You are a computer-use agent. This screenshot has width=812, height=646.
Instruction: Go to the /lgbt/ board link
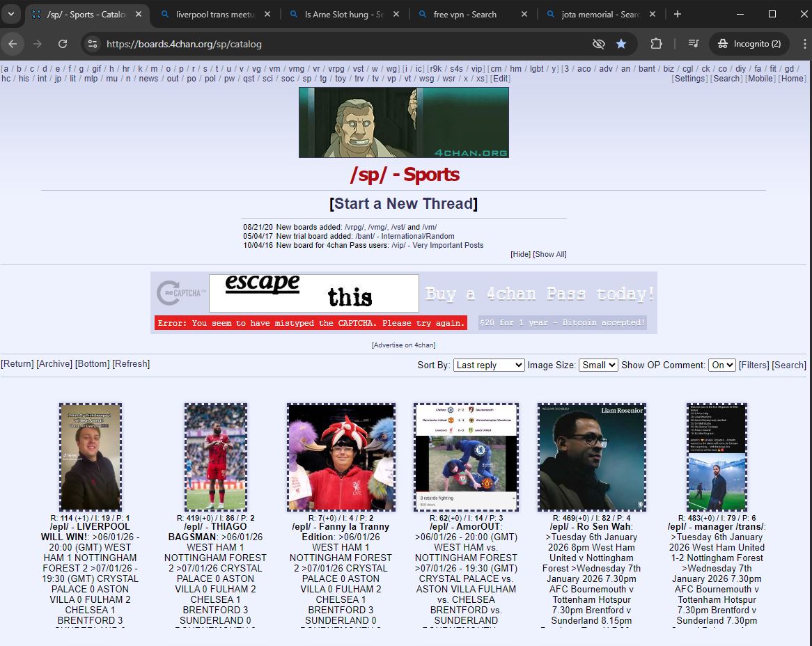pyautogui.click(x=536, y=69)
